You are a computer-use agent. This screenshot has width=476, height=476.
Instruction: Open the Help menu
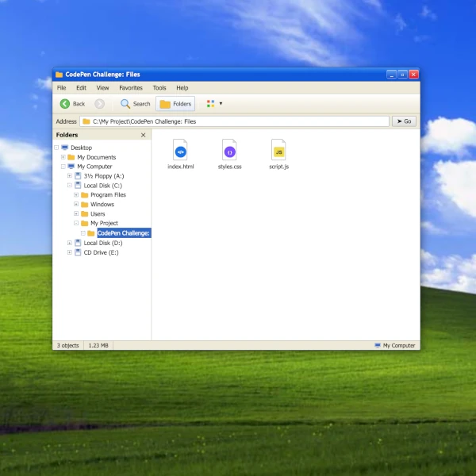(x=182, y=88)
